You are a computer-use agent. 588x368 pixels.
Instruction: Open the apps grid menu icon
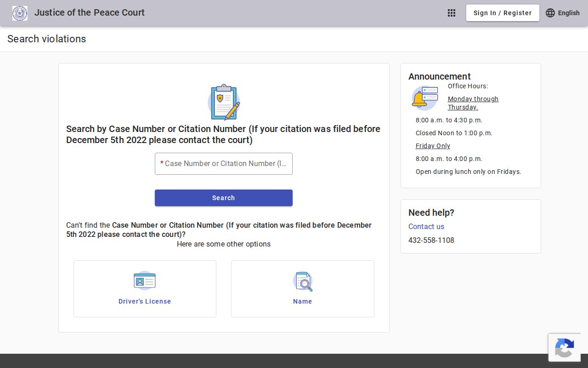click(x=452, y=13)
